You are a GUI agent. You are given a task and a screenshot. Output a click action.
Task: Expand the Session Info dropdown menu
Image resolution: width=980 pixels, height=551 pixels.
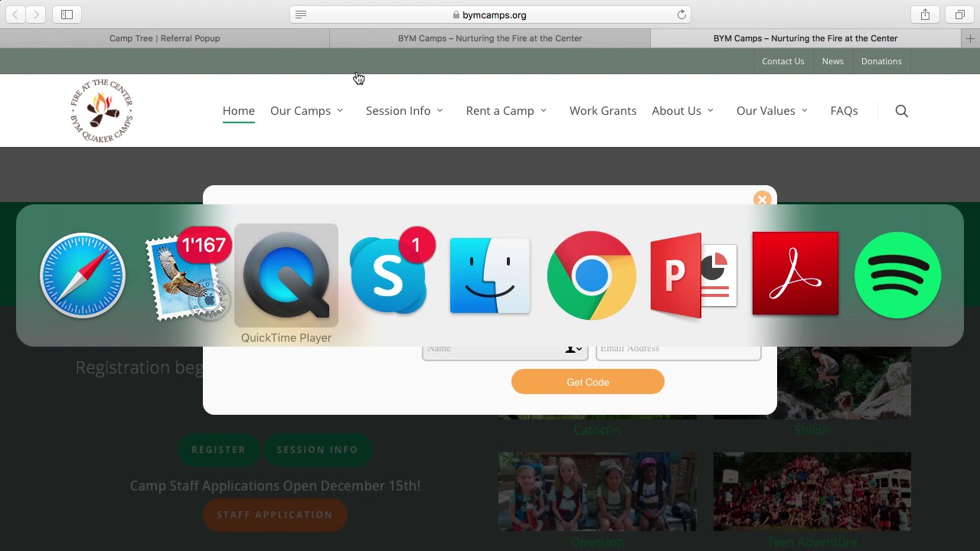pos(404,111)
